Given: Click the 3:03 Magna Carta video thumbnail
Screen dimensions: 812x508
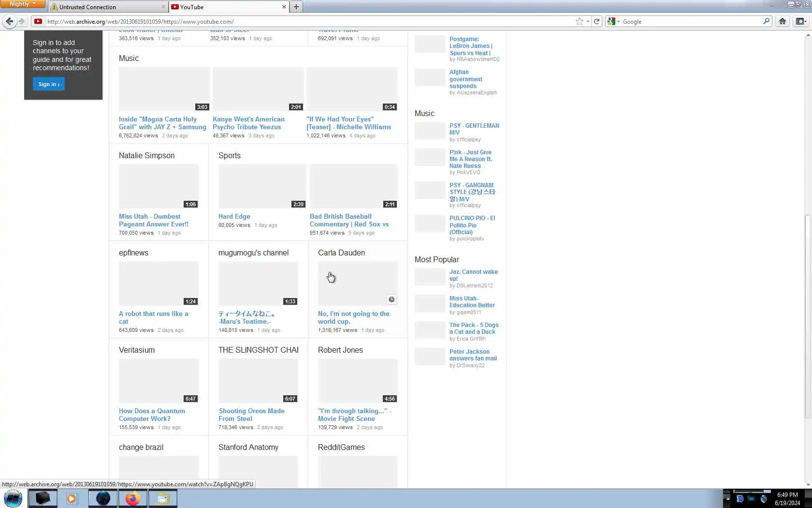Looking at the screenshot, I should click(164, 89).
